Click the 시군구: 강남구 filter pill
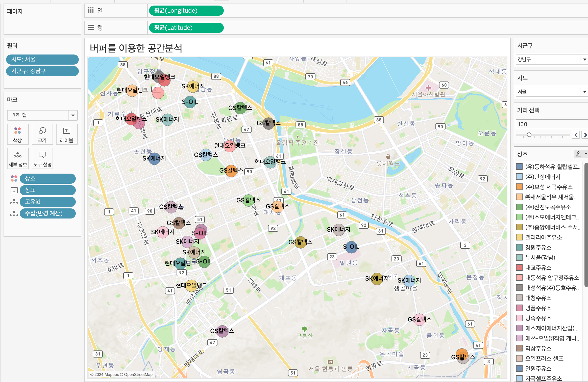Image resolution: width=588 pixels, height=382 pixels. coord(42,71)
